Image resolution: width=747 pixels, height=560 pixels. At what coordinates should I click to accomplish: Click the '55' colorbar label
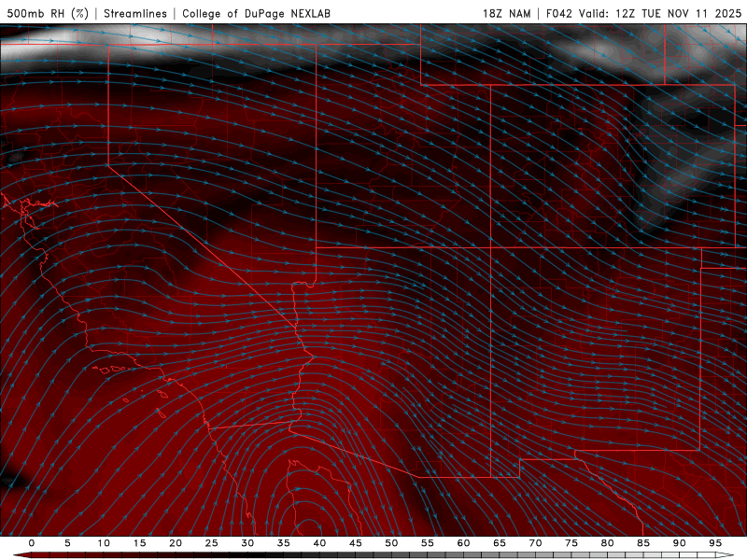coord(428,543)
